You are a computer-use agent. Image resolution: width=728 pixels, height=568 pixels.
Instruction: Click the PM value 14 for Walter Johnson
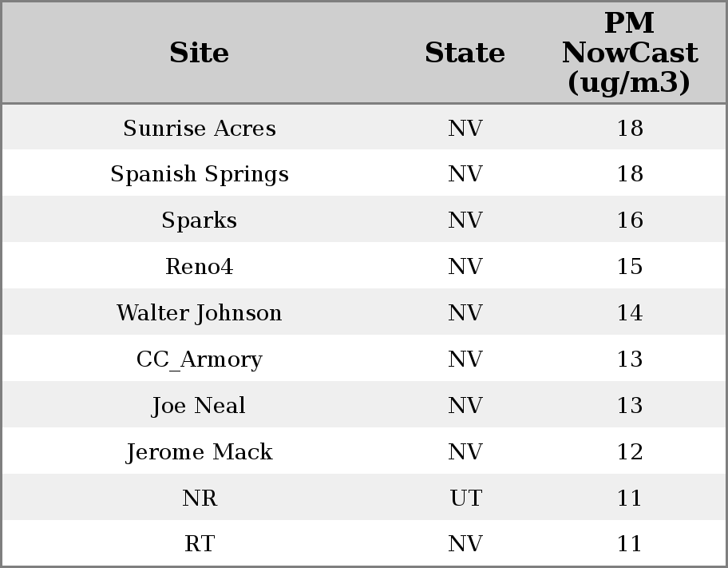(x=630, y=313)
